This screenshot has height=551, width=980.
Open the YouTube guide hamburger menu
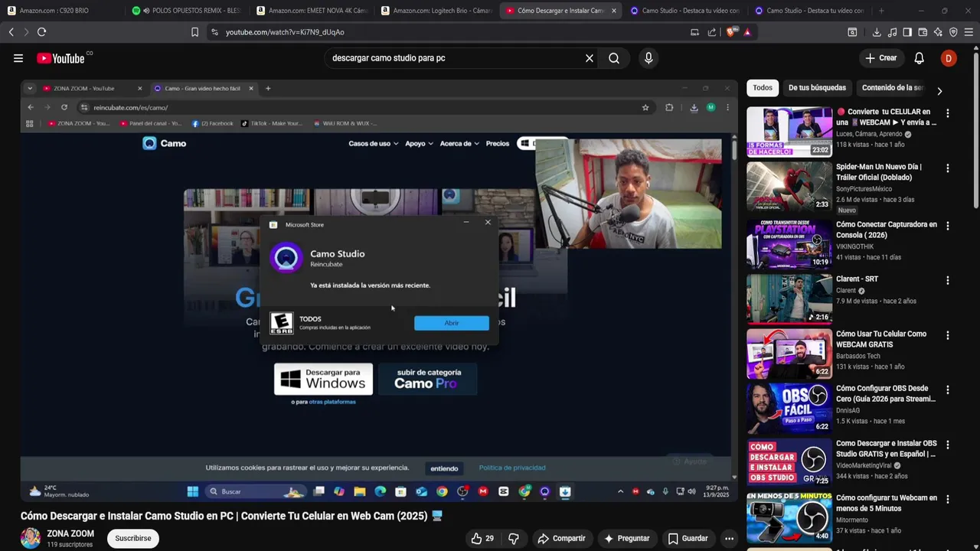click(x=18, y=58)
